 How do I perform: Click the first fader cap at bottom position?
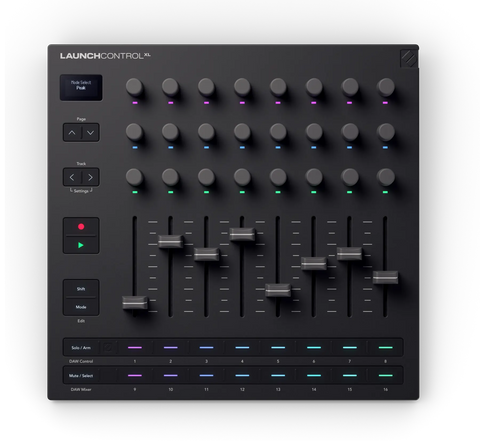[x=135, y=303]
